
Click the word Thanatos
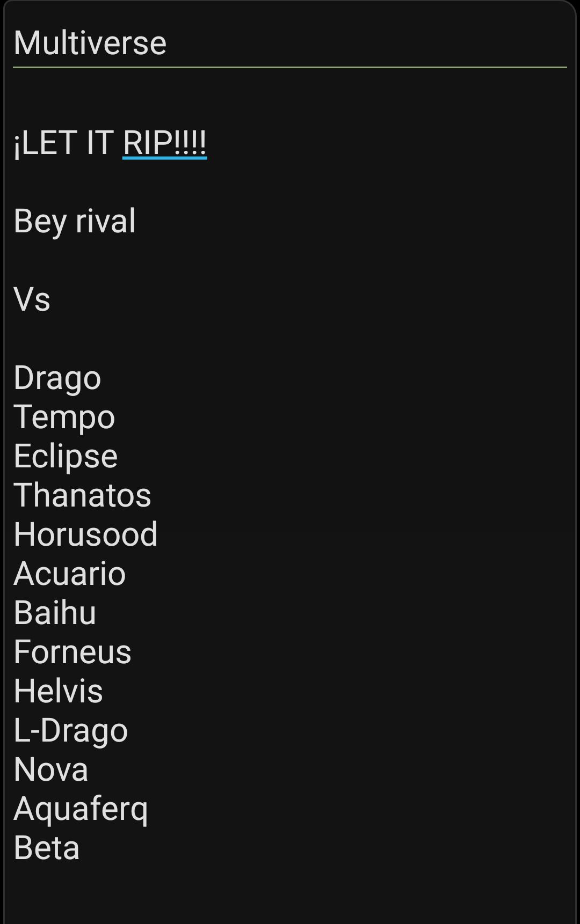tap(82, 495)
